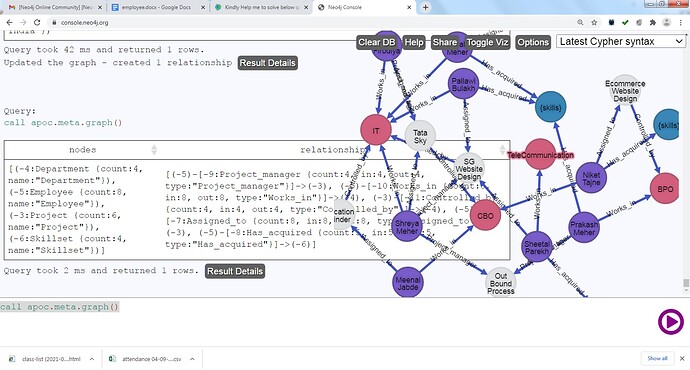Open the Extensions puzzle-piece menu

pos(653,22)
